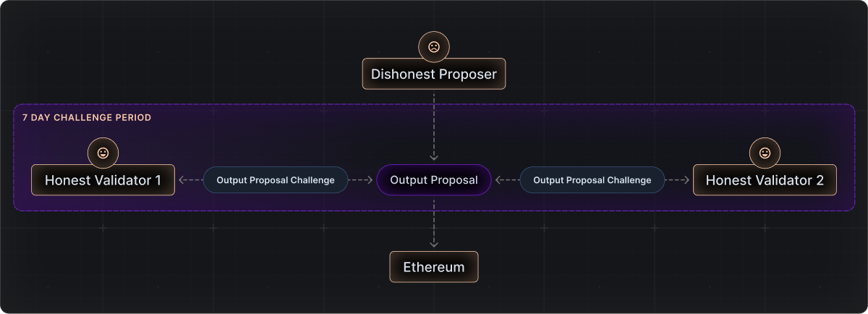Click the leftmost plus grid marker
The height and width of the screenshot is (314, 868).
pyautogui.click(x=102, y=229)
